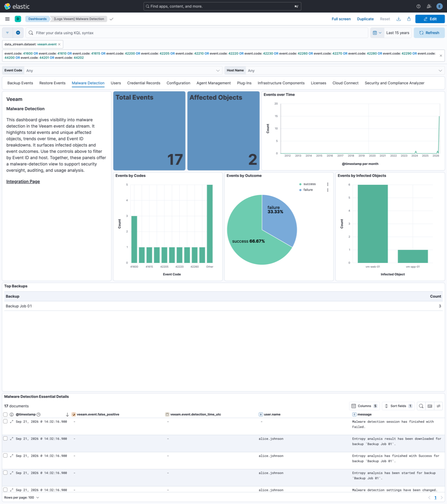Open the Columns selector
Viewport: 447px width, 504px height.
tap(364, 406)
